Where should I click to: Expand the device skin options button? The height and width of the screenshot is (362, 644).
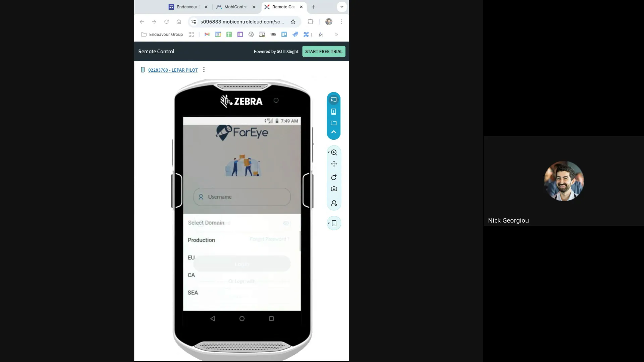[x=334, y=223]
